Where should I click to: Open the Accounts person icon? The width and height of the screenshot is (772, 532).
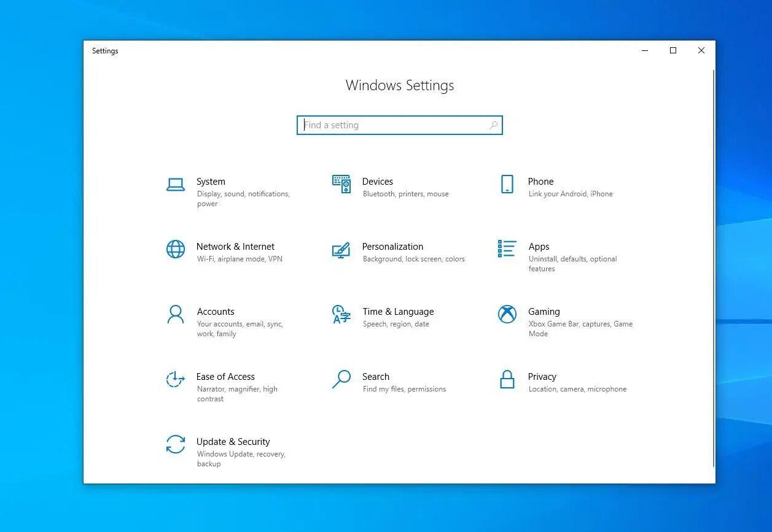click(176, 314)
